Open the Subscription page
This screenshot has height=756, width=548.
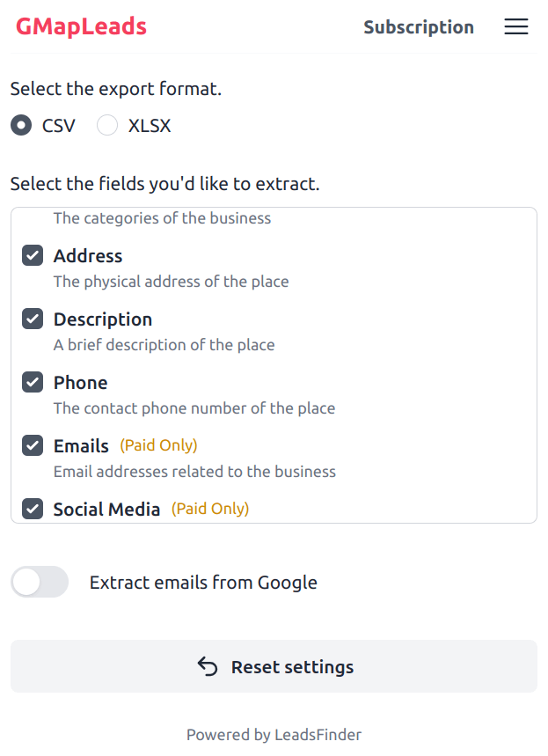(419, 27)
